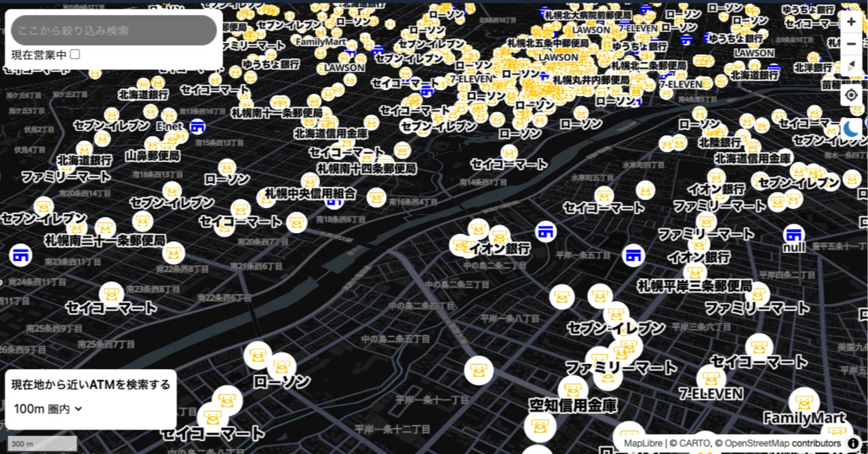Click the 北陸銀行 map label
The height and width of the screenshot is (454, 868).
coord(720,143)
